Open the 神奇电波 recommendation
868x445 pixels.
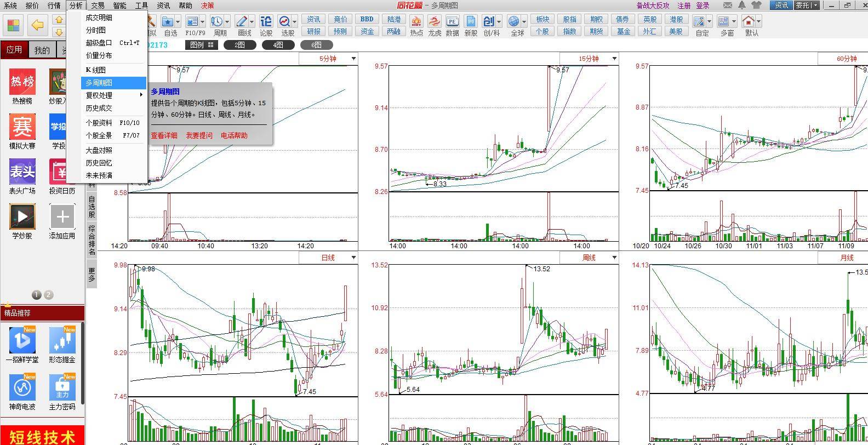coord(22,387)
